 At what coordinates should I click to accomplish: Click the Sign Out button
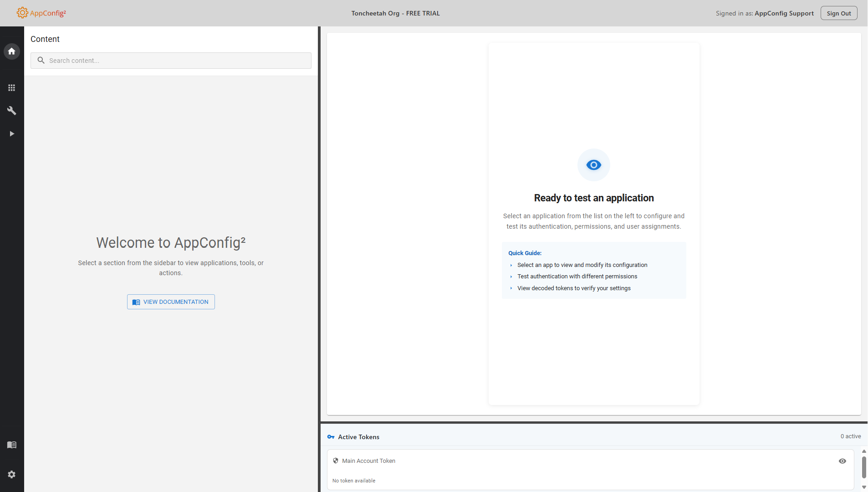(839, 13)
